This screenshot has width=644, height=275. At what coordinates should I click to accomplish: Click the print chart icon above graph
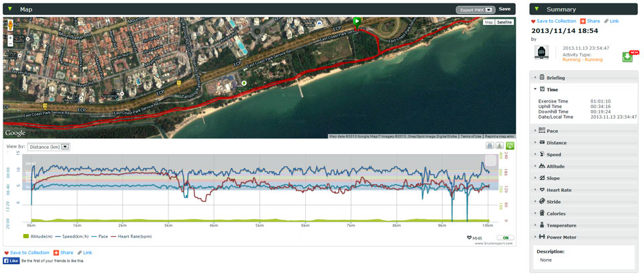point(490,146)
